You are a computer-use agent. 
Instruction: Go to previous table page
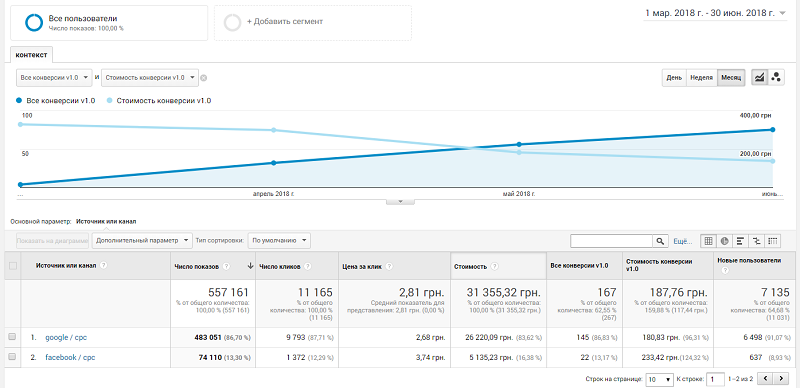click(765, 379)
